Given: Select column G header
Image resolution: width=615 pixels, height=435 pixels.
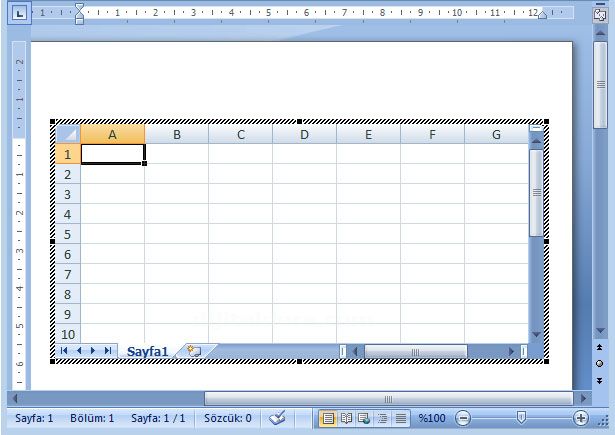Looking at the screenshot, I should coord(496,134).
